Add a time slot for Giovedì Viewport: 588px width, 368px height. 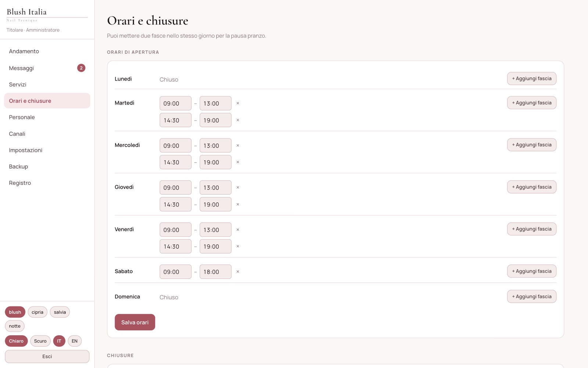(532, 187)
